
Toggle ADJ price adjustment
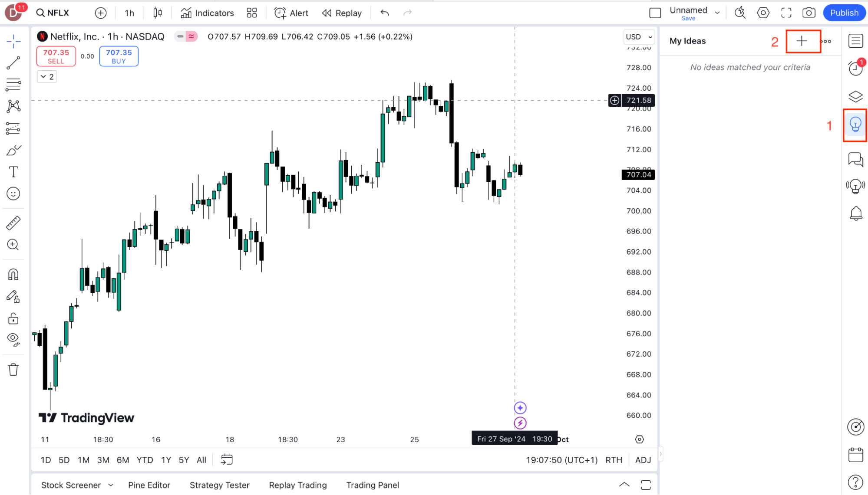pyautogui.click(x=643, y=460)
